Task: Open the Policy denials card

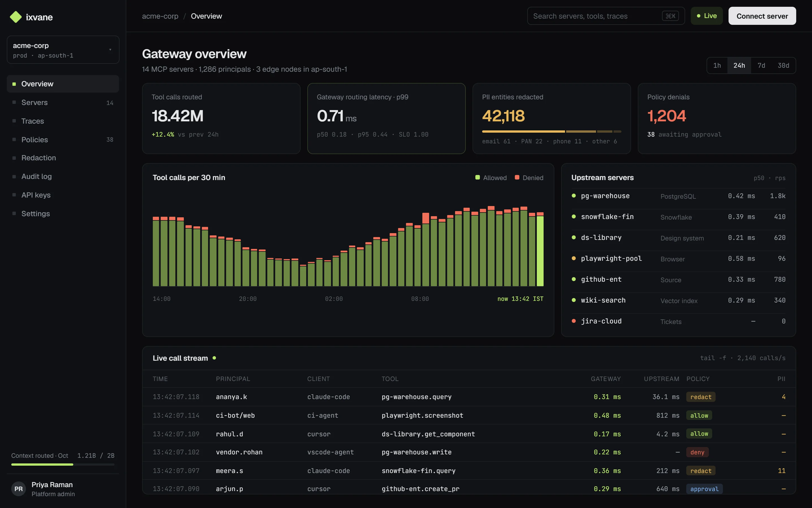Action: [717, 119]
